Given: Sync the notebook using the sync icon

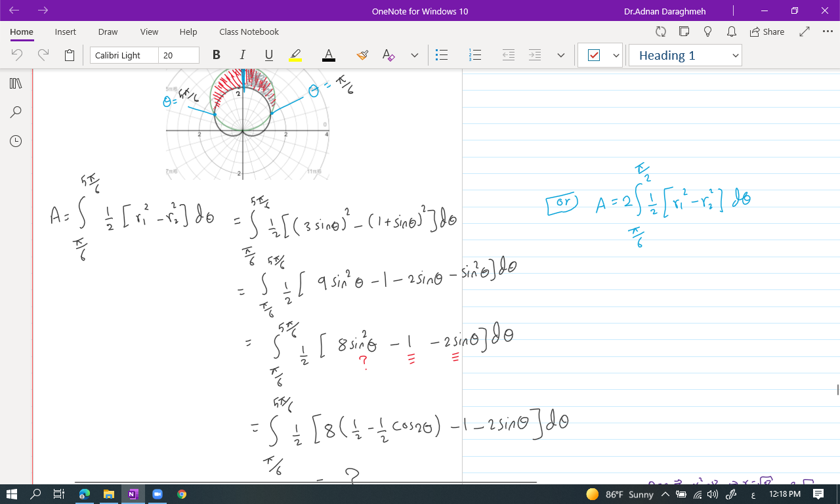Looking at the screenshot, I should tap(661, 31).
